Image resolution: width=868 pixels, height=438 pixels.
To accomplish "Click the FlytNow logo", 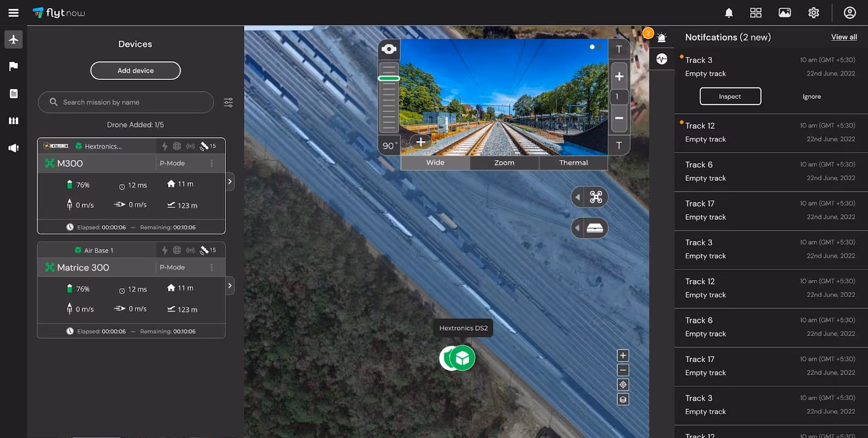I will point(59,12).
